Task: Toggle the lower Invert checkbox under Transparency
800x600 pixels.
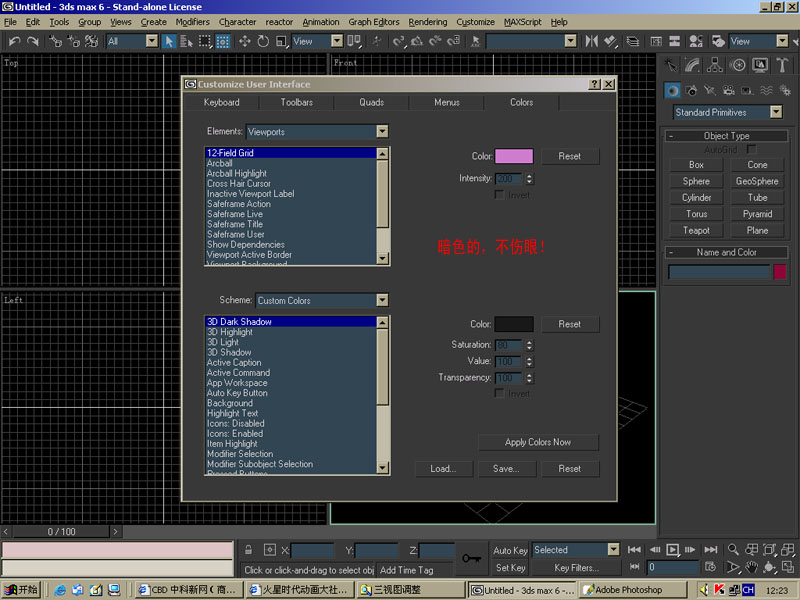Action: pos(499,393)
